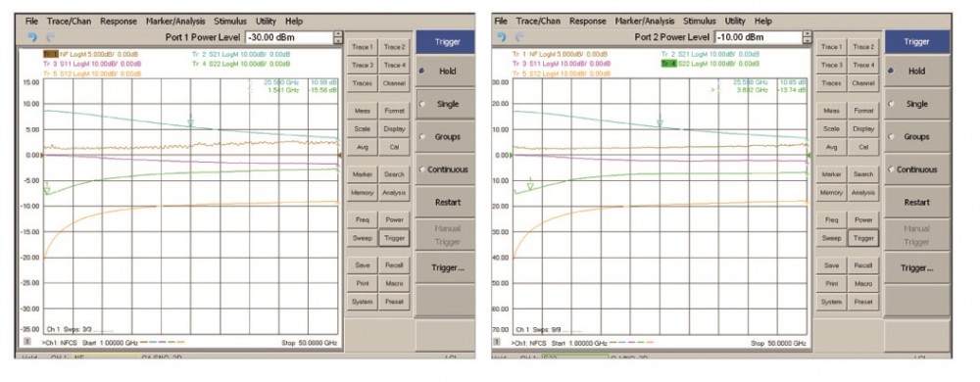This screenshot has width=980, height=382.
Task: Adjust Port 2 Power Level spinner in right window
Action: pyautogui.click(x=808, y=37)
